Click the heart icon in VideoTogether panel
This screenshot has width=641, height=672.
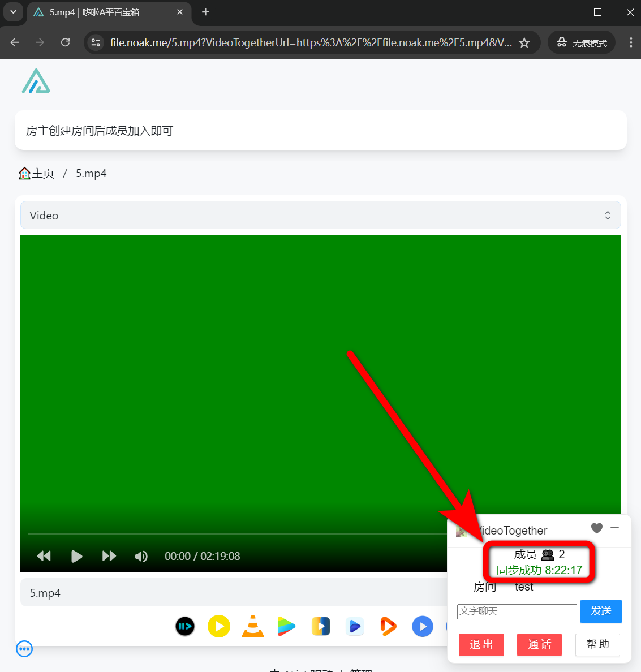tap(596, 528)
